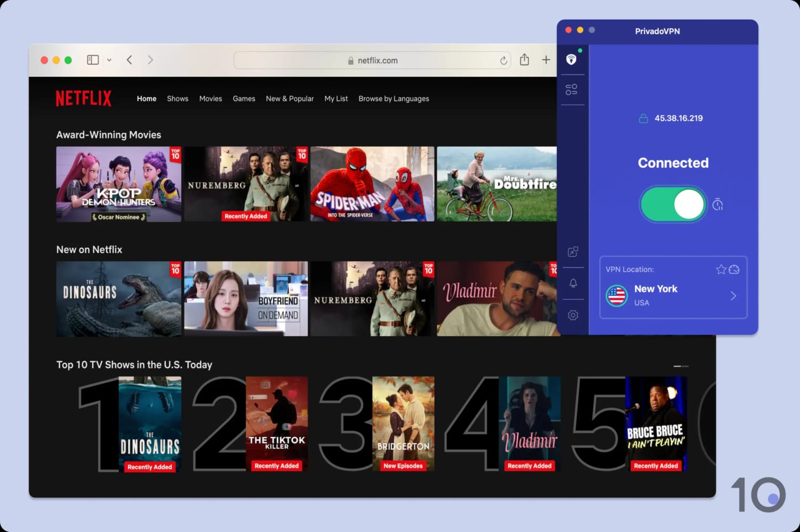
Task: Switch to the Shows tab on Netflix
Action: coord(178,99)
